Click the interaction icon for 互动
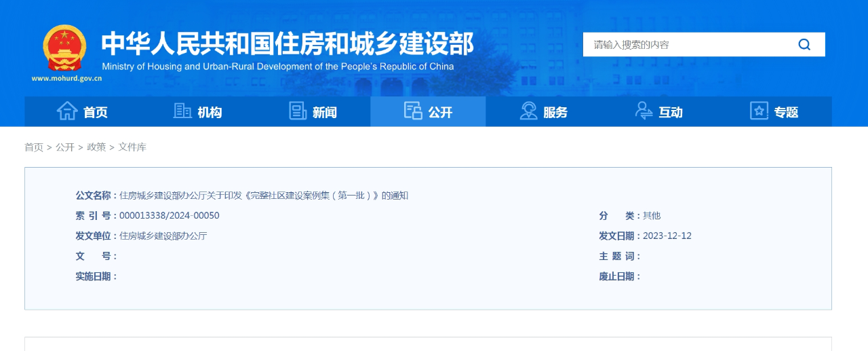The image size is (868, 351). [x=644, y=111]
